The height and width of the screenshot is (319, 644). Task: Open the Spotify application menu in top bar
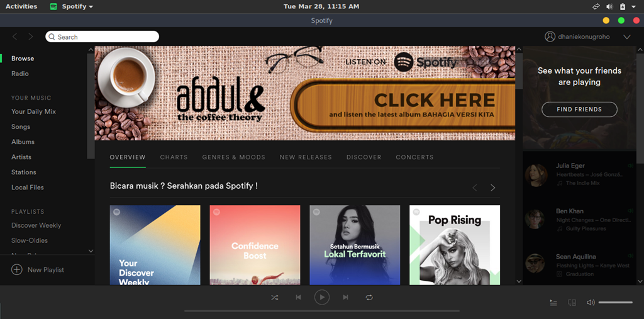click(x=72, y=6)
